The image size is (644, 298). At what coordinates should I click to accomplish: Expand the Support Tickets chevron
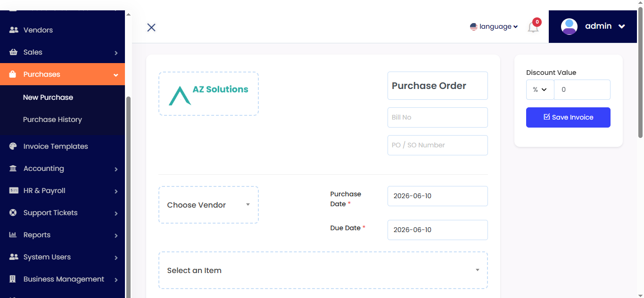[116, 213]
